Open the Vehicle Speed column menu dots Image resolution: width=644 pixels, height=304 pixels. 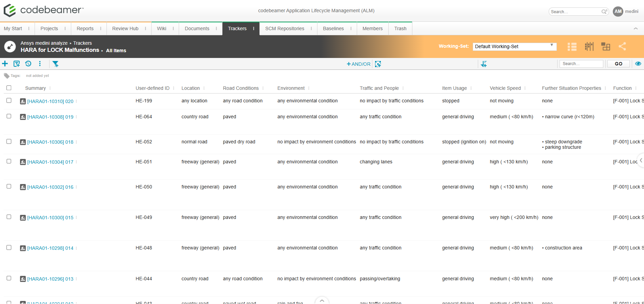[525, 88]
